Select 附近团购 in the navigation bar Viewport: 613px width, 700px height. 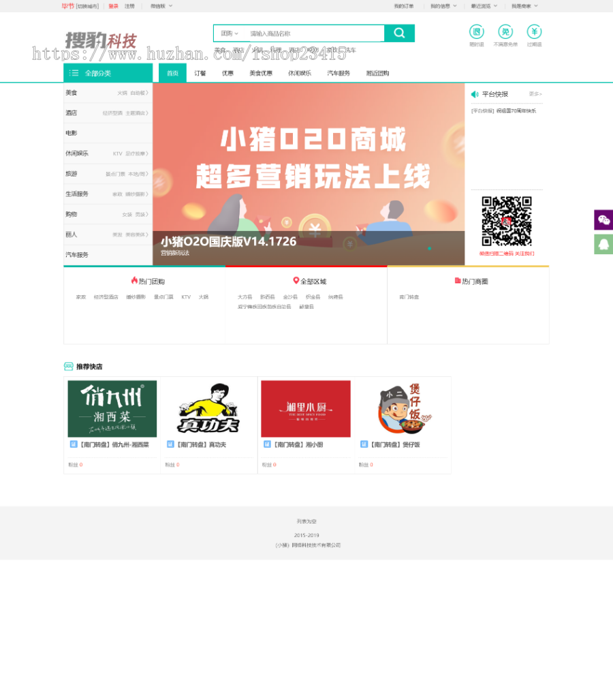pos(379,73)
